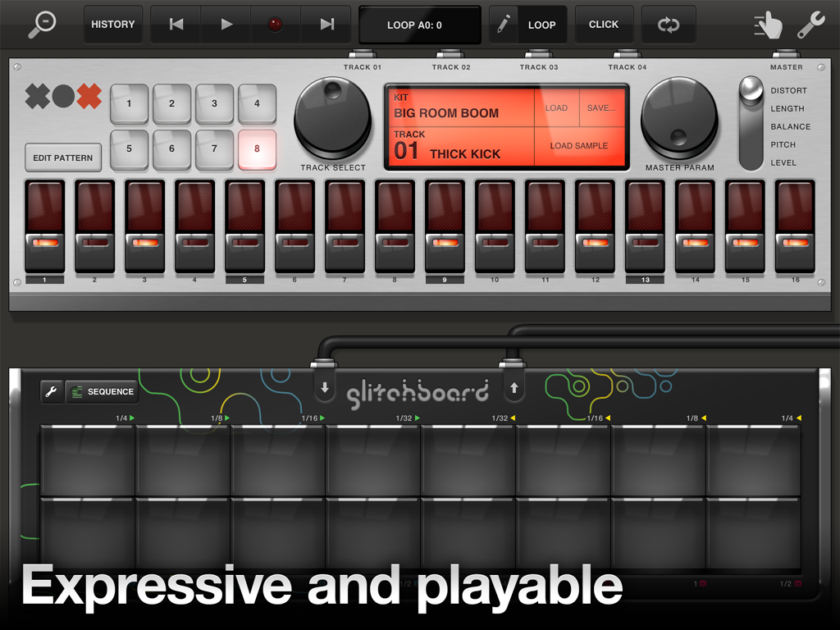The image size is (840, 630).
Task: Toggle pattern button 1
Action: 129,104
